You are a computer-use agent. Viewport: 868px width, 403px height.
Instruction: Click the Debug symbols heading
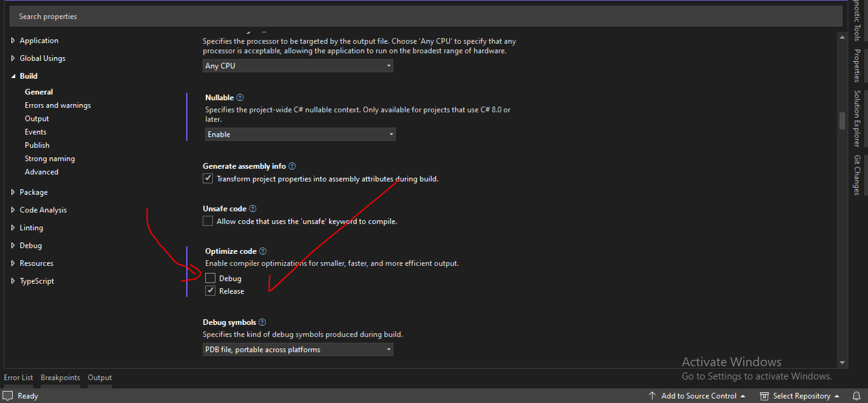coord(229,322)
